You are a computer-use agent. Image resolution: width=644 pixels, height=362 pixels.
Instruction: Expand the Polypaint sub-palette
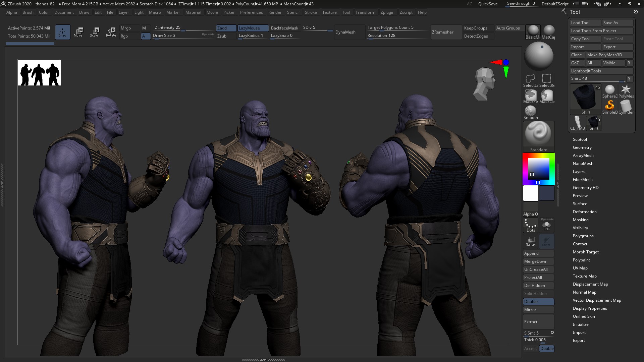(581, 260)
